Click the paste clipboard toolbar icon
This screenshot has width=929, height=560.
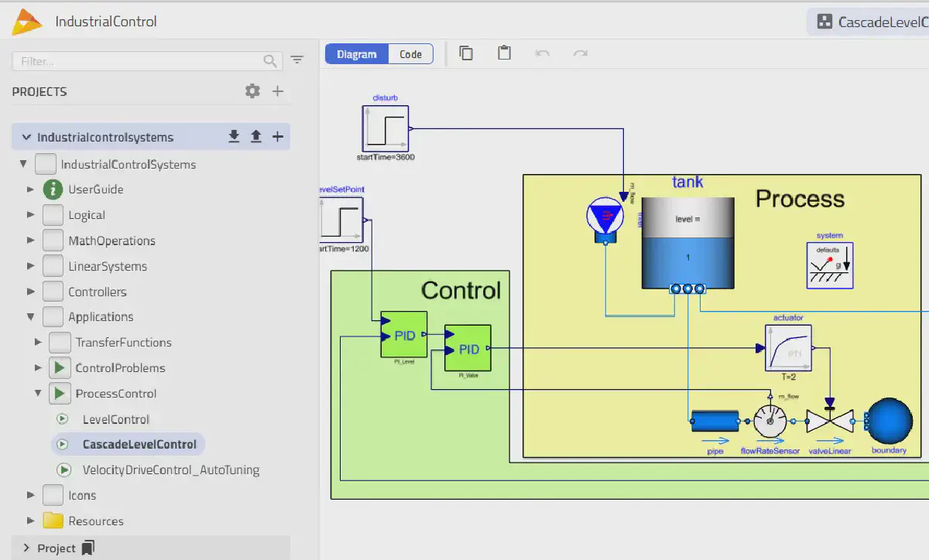pyautogui.click(x=504, y=53)
